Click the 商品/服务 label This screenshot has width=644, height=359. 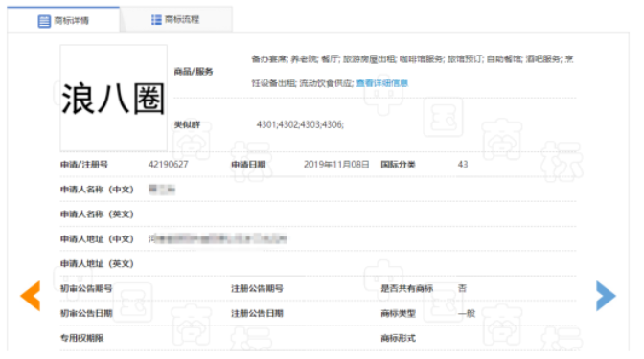click(x=194, y=72)
